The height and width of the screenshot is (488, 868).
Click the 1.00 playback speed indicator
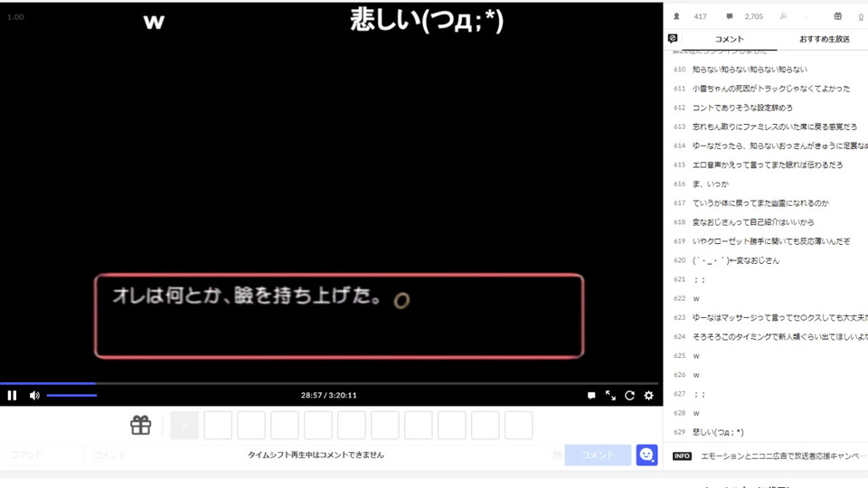point(15,17)
